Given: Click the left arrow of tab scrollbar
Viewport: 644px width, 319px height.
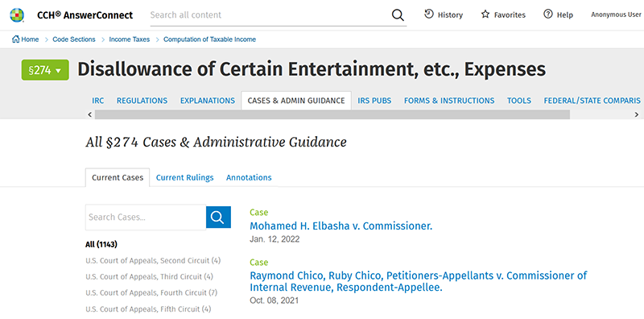Looking at the screenshot, I should coord(90,114).
